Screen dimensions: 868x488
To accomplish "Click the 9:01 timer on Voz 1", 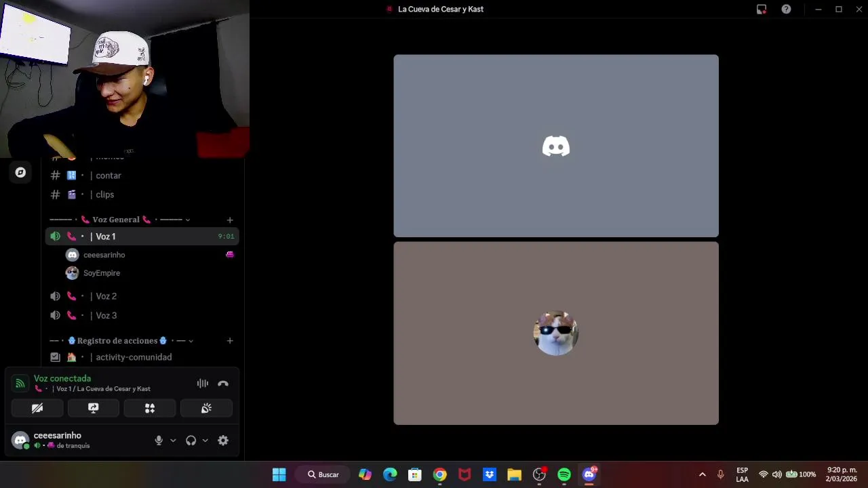I will coord(226,237).
